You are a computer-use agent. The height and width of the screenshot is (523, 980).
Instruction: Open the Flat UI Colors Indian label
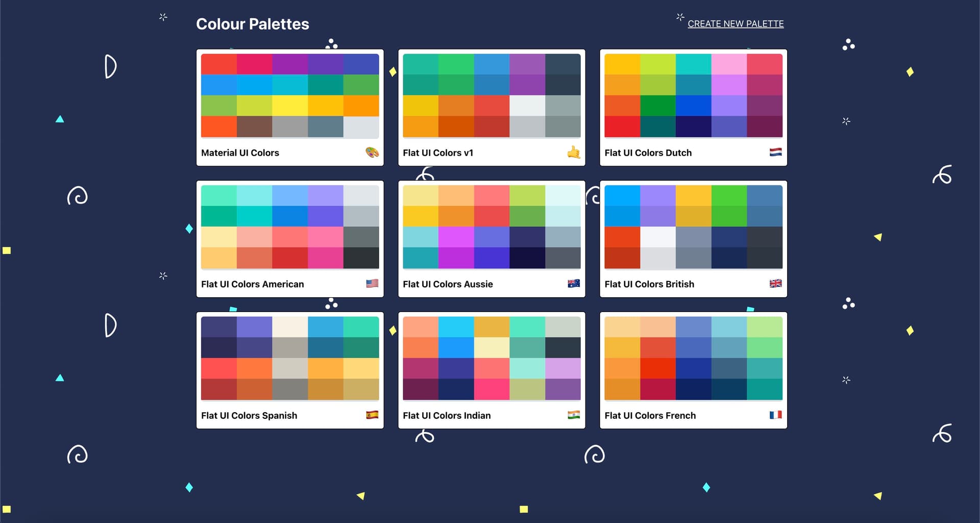coord(447,415)
